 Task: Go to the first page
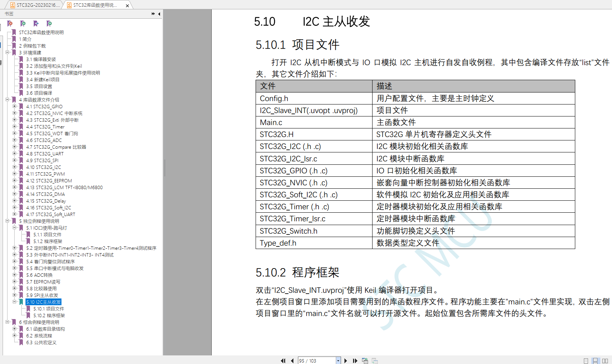click(x=283, y=361)
